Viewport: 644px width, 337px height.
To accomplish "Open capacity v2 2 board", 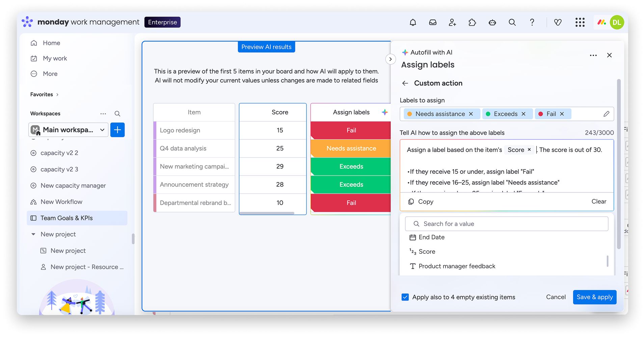I will click(x=59, y=153).
